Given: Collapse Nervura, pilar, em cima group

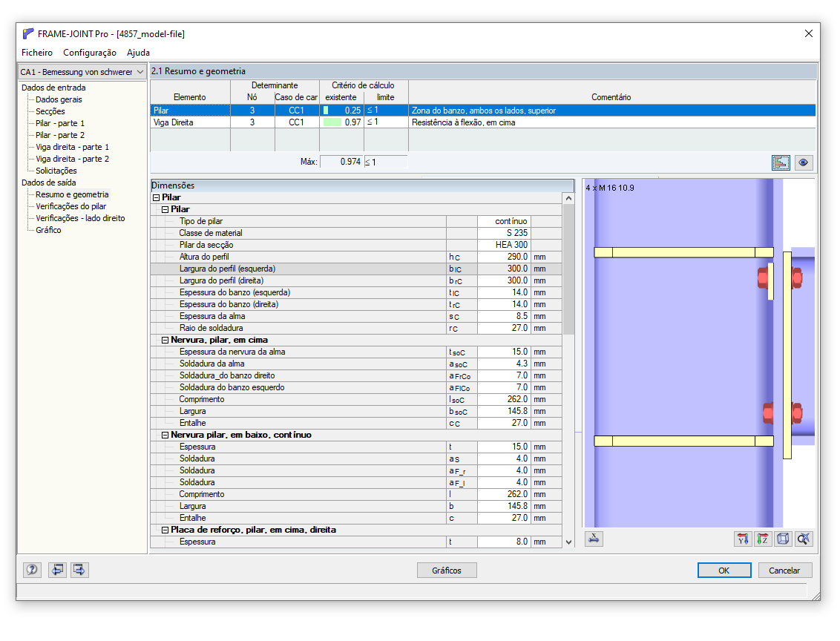Looking at the screenshot, I should click(x=165, y=340).
